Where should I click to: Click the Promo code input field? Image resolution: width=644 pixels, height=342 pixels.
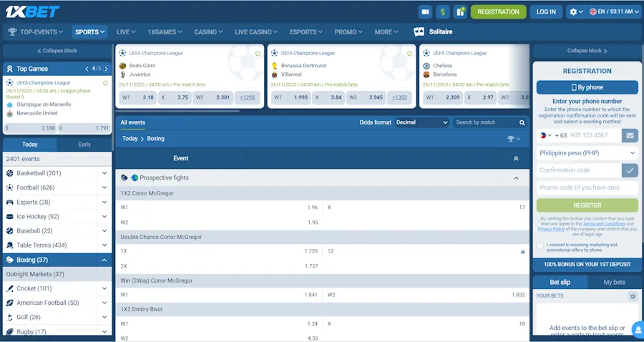click(587, 187)
